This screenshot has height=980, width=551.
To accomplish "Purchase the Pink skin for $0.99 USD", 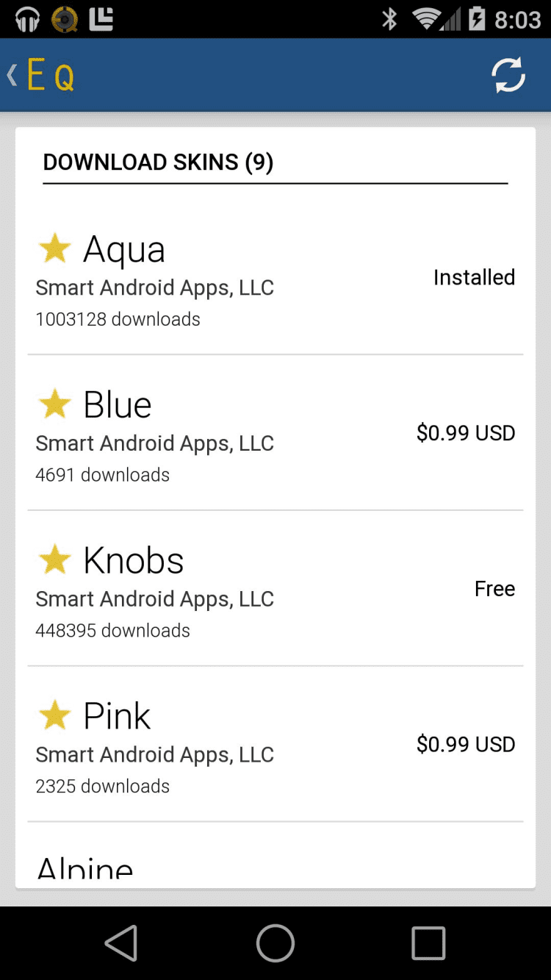I will tap(466, 745).
